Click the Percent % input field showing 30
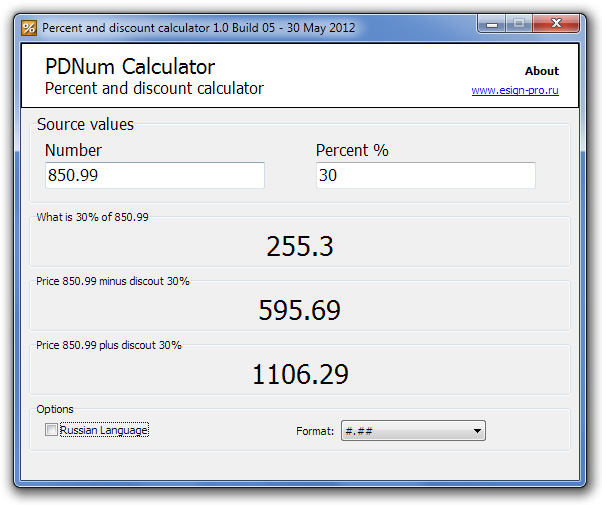602x505 pixels. [426, 175]
